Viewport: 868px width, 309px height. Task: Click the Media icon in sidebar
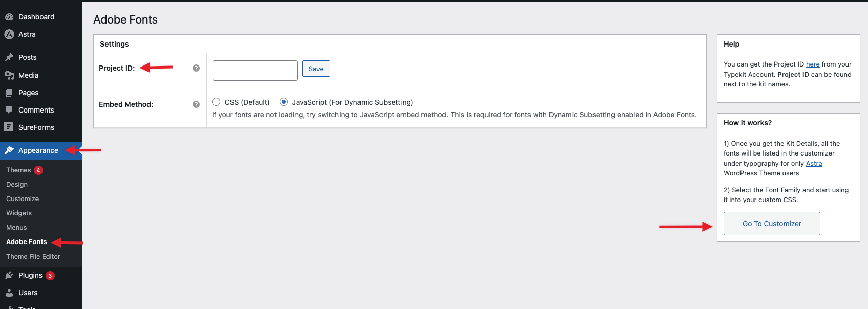click(9, 75)
